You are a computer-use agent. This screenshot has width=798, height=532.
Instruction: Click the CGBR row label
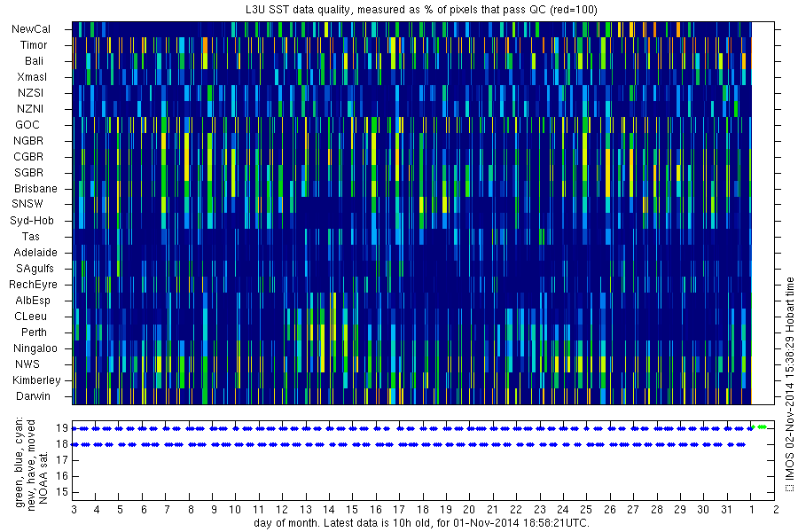coord(28,157)
